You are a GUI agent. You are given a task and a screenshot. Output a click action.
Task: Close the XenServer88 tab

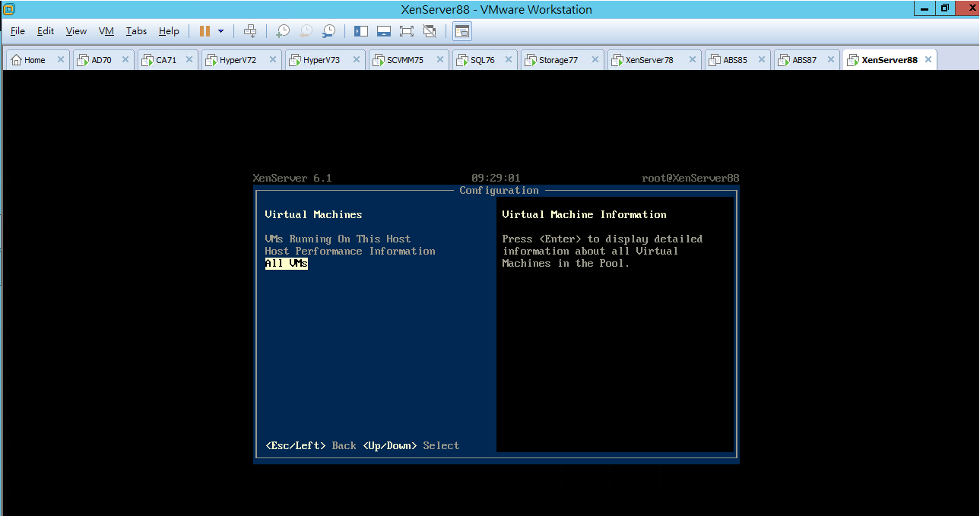click(927, 60)
